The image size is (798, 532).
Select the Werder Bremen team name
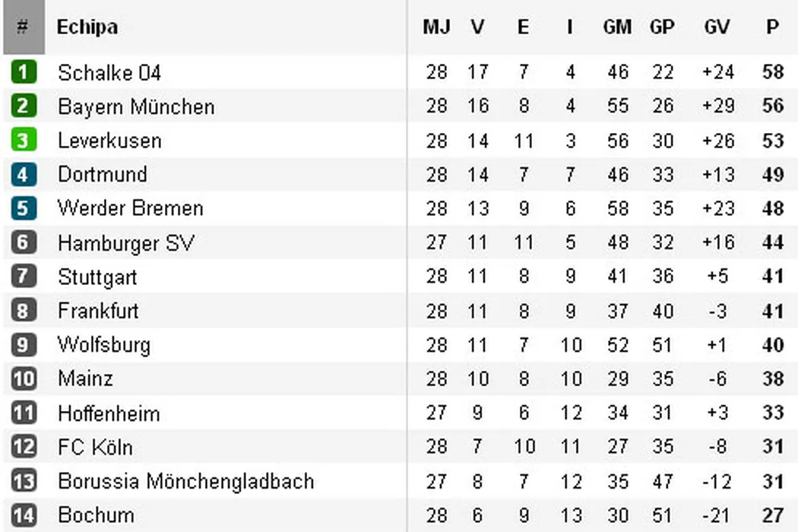[131, 208]
